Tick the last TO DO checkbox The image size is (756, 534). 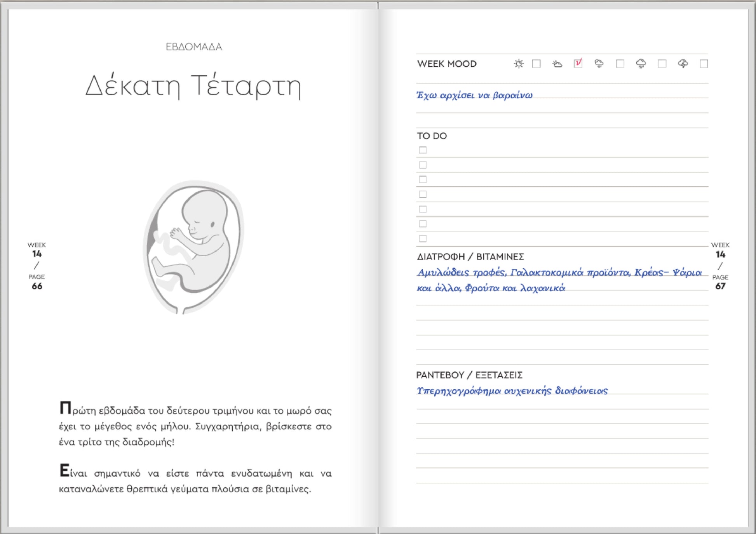[x=423, y=238]
